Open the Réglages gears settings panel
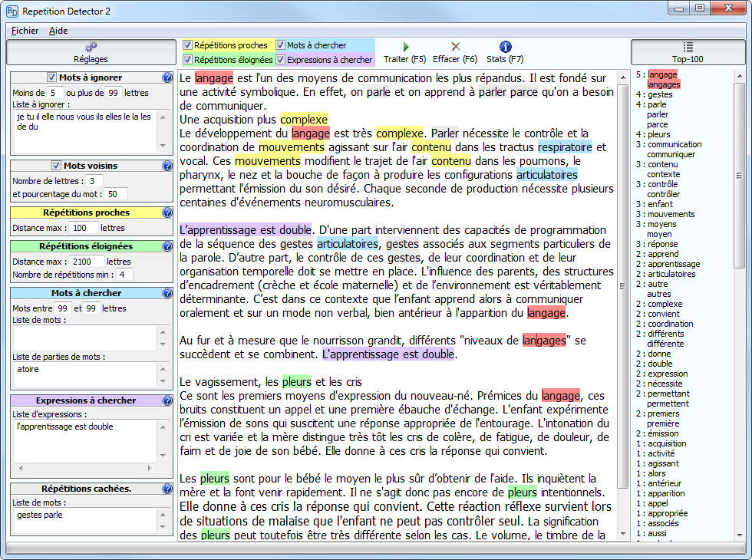Image resolution: width=752 pixels, height=560 pixels. coord(91,52)
